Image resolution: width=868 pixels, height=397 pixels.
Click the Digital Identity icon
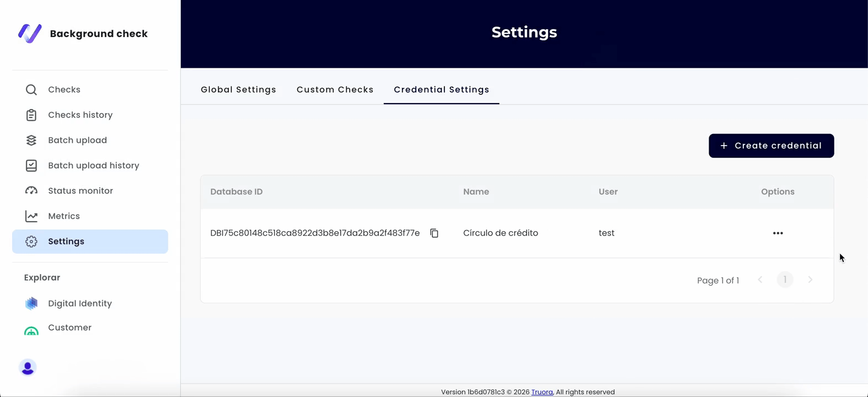(x=31, y=303)
